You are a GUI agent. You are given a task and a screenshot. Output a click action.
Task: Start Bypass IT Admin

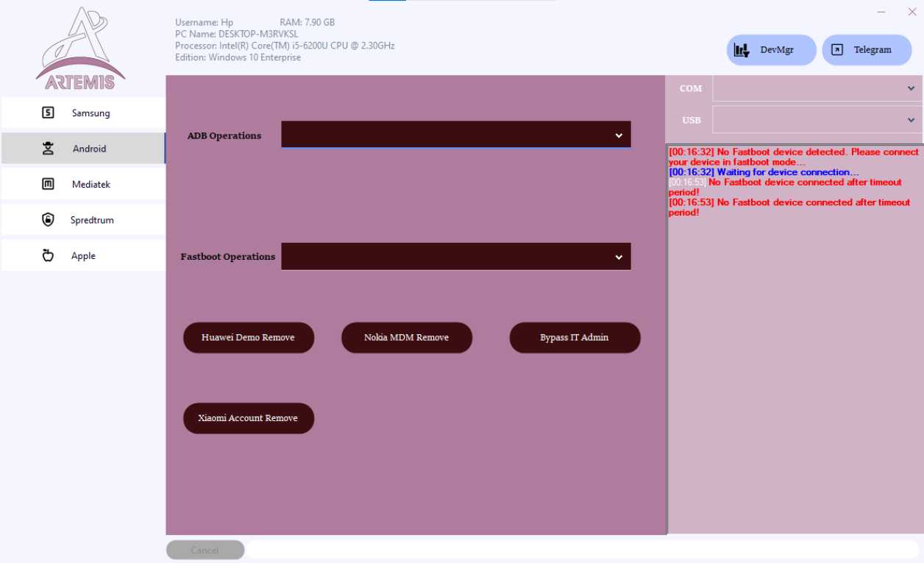[x=575, y=337]
